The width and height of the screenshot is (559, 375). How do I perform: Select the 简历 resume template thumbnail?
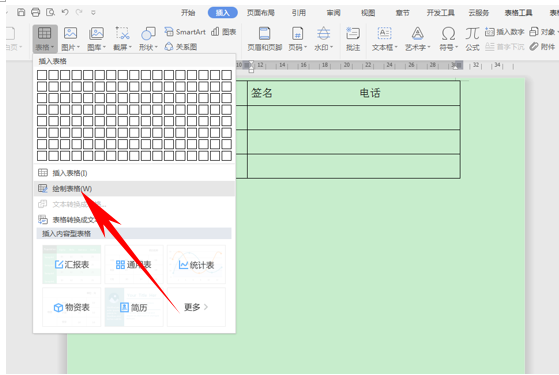[134, 307]
